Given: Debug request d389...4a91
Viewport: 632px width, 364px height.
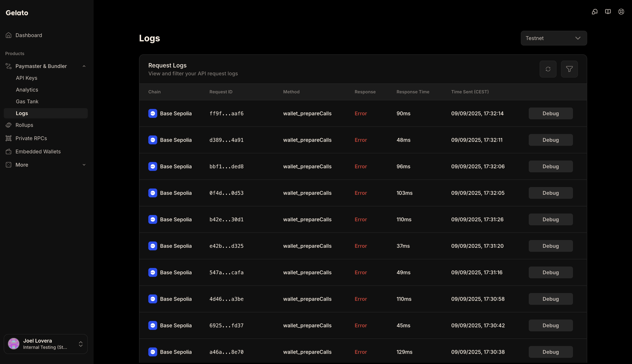Looking at the screenshot, I should 550,140.
